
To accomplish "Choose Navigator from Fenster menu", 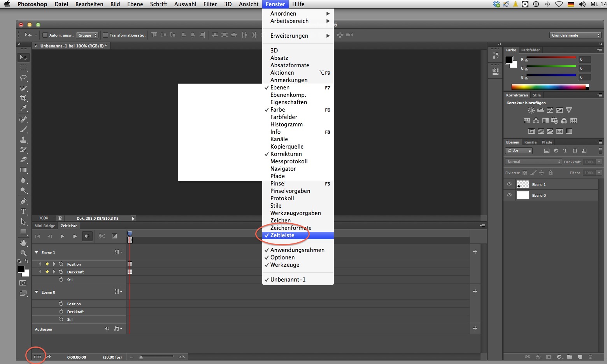I will coord(298,169).
